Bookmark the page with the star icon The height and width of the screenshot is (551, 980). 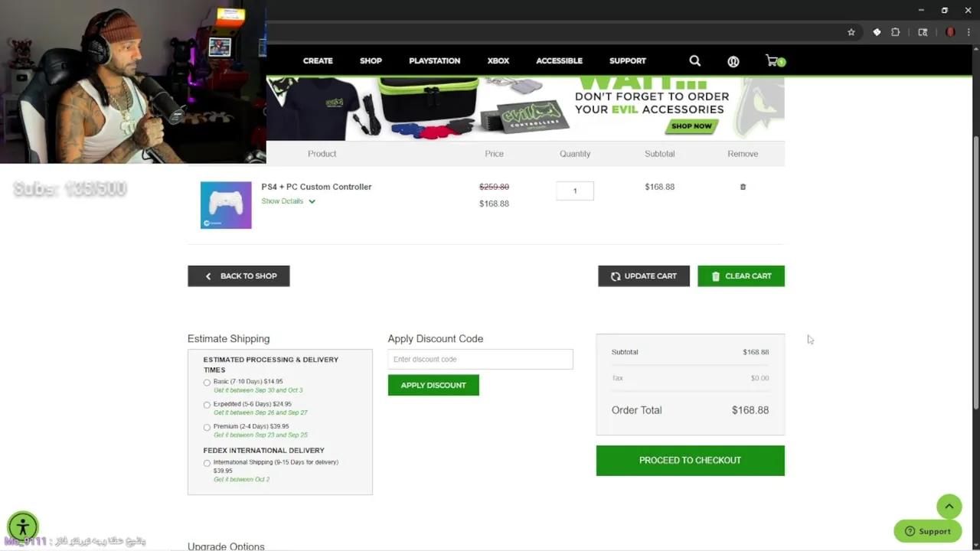pyautogui.click(x=851, y=32)
